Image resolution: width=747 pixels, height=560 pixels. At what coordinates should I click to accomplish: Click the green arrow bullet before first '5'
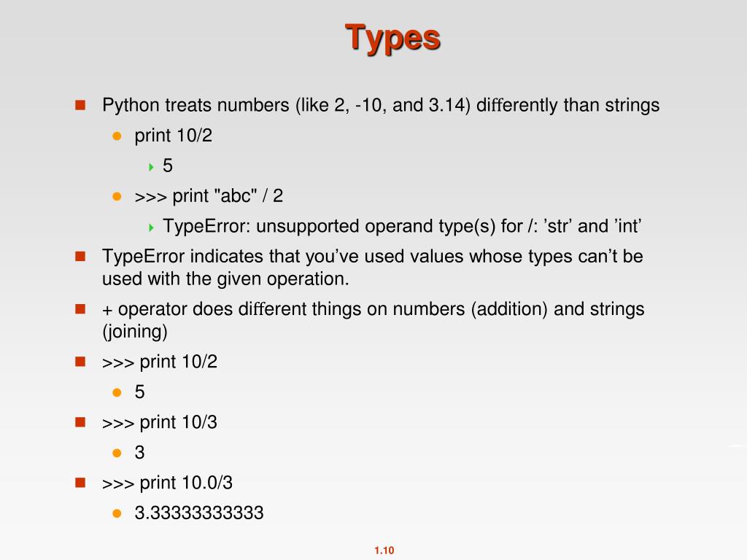click(x=151, y=167)
